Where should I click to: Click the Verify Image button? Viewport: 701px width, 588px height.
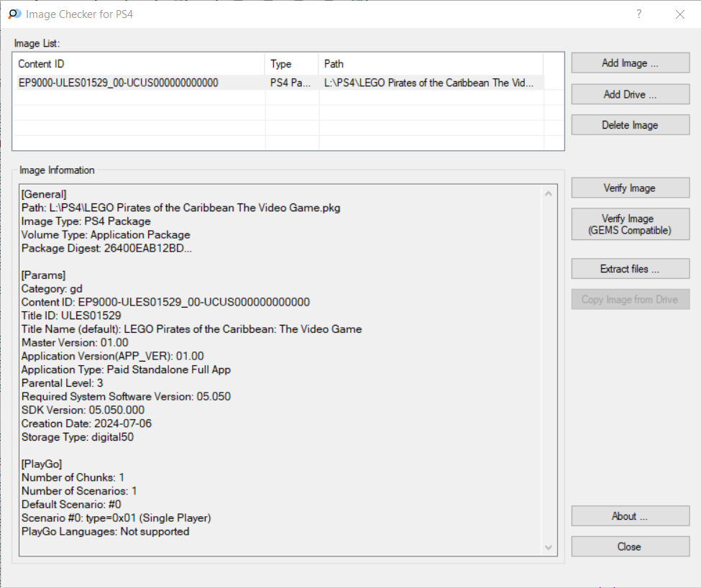pyautogui.click(x=631, y=188)
